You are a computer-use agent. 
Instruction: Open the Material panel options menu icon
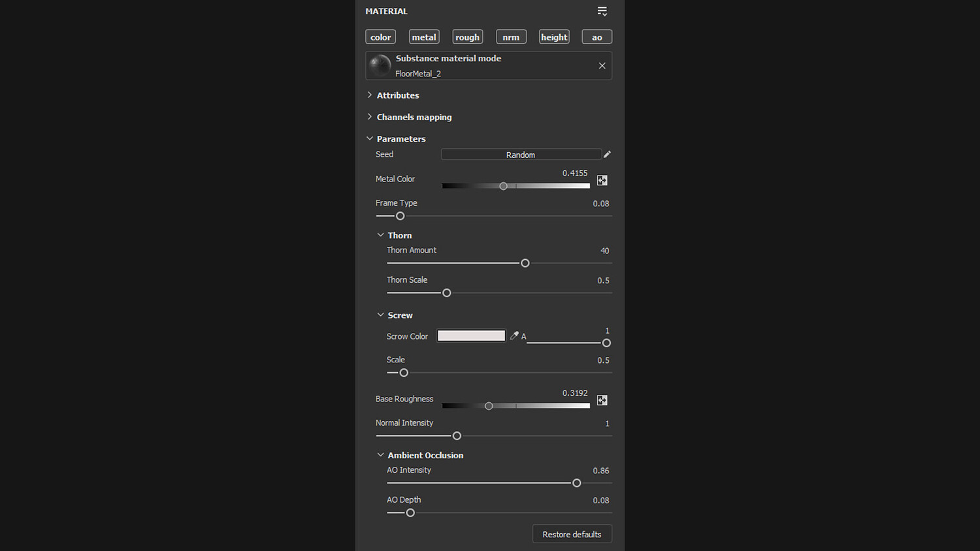[x=602, y=11]
